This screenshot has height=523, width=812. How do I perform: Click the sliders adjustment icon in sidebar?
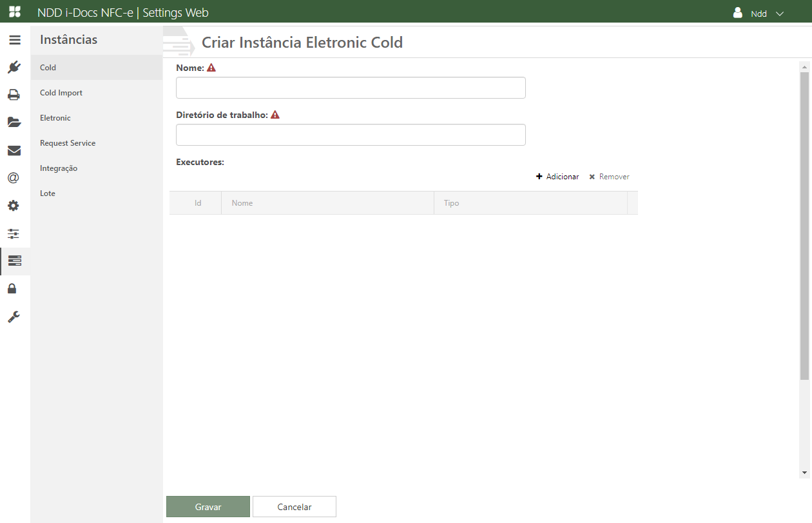pos(14,233)
